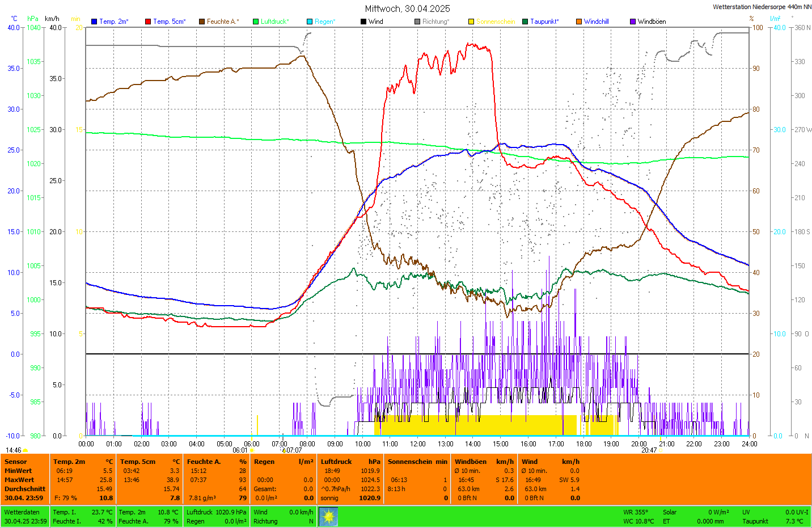Select the Windchill legend label

(597, 22)
